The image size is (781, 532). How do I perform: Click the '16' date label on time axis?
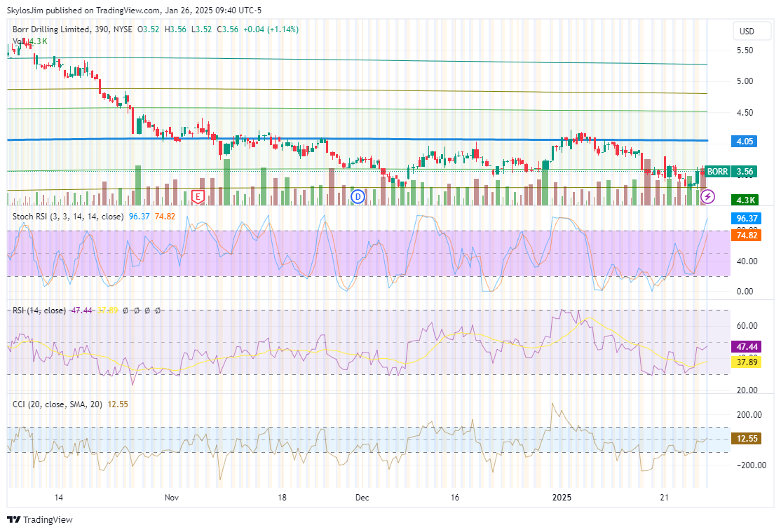(454, 498)
